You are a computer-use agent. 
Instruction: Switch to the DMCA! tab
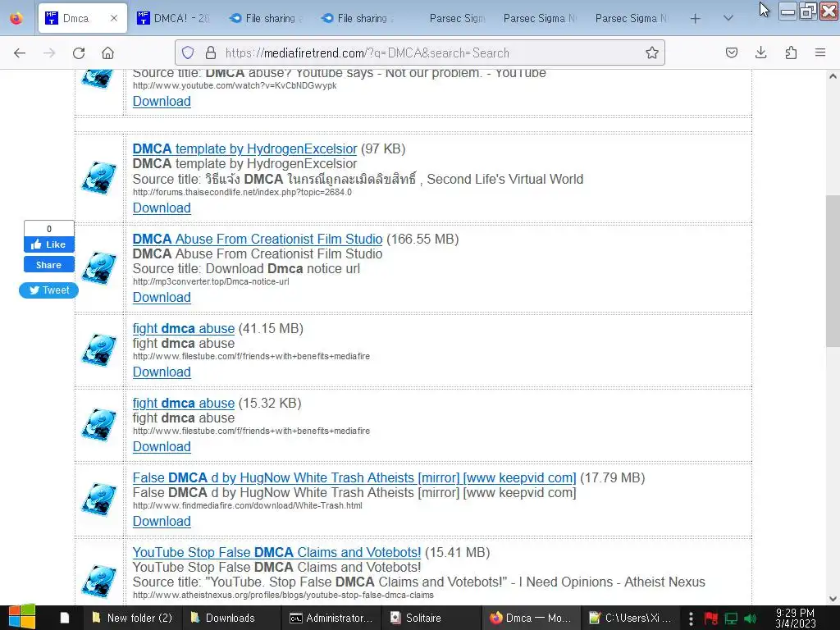pos(172,18)
